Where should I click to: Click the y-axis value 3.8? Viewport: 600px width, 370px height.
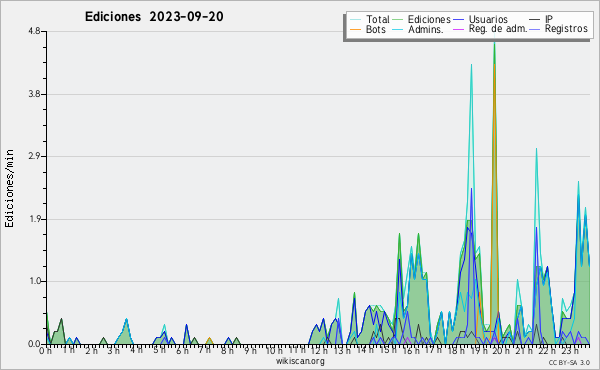pyautogui.click(x=34, y=94)
